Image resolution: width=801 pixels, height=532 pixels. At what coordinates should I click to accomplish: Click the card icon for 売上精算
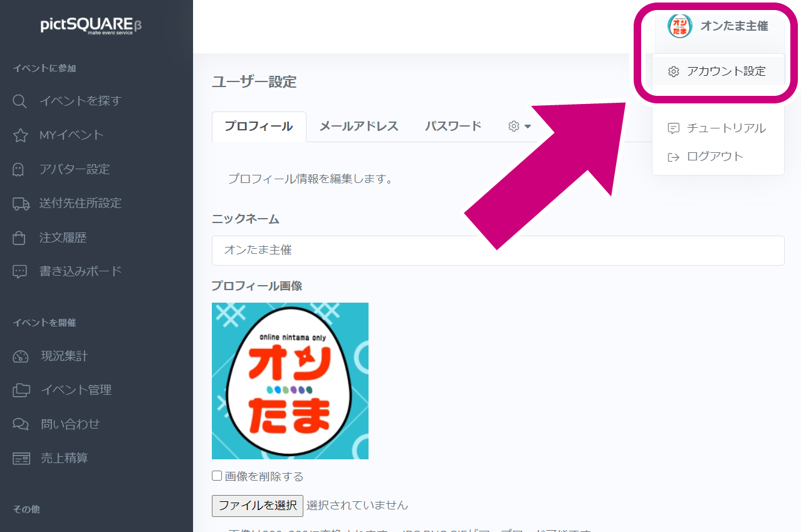(x=21, y=459)
